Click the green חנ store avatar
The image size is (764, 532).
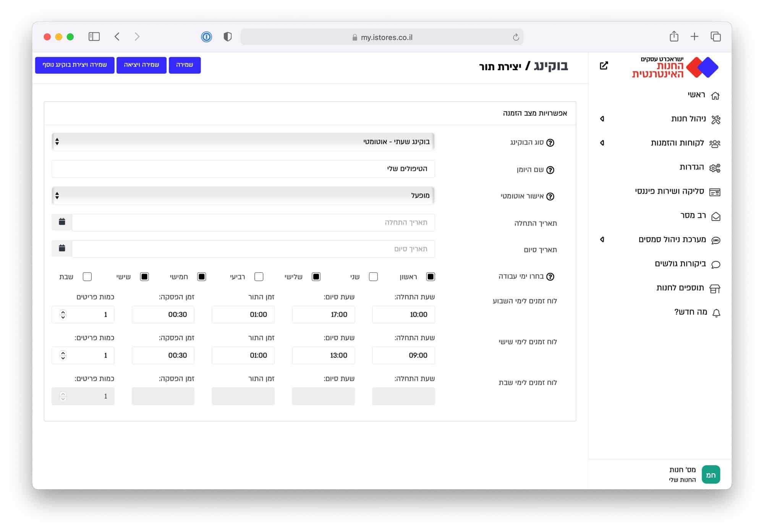tap(711, 475)
